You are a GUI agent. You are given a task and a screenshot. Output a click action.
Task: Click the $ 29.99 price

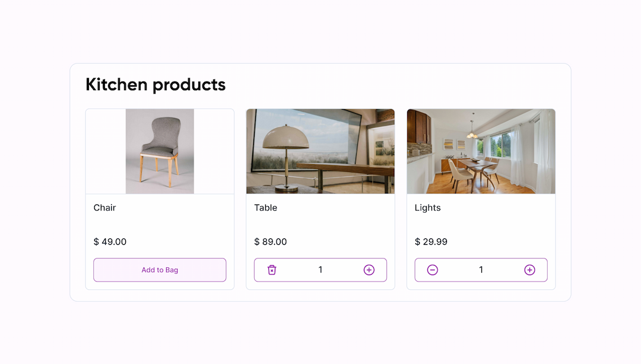tap(431, 242)
